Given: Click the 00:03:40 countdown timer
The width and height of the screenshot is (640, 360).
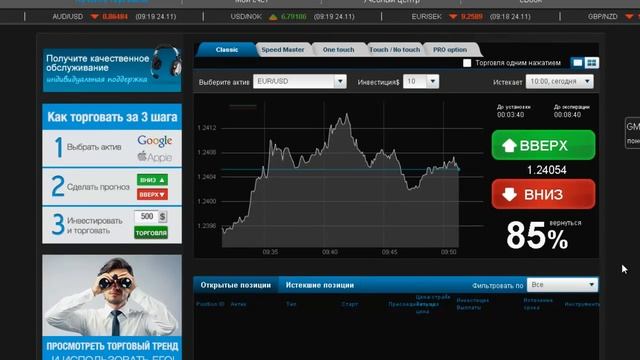Looking at the screenshot, I should 510,115.
